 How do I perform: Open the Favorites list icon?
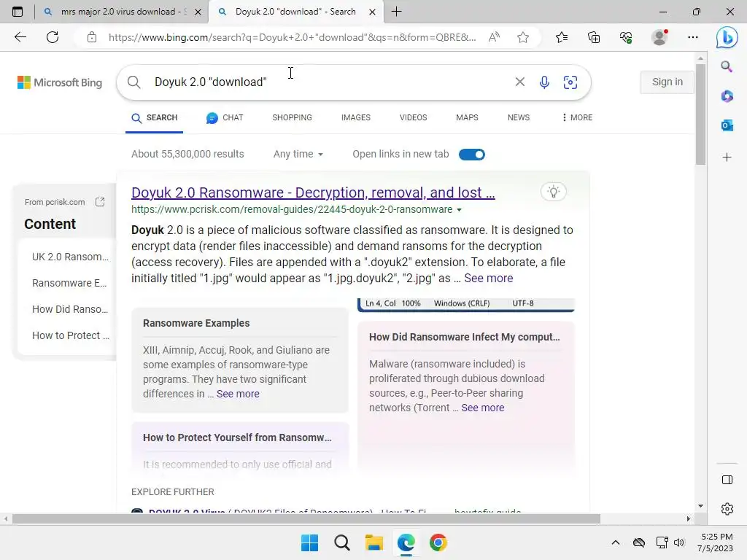[562, 37]
